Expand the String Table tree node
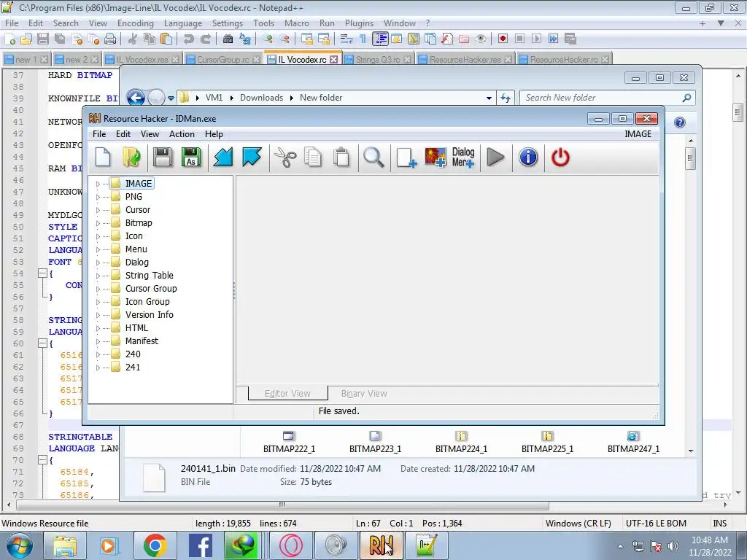 point(98,276)
